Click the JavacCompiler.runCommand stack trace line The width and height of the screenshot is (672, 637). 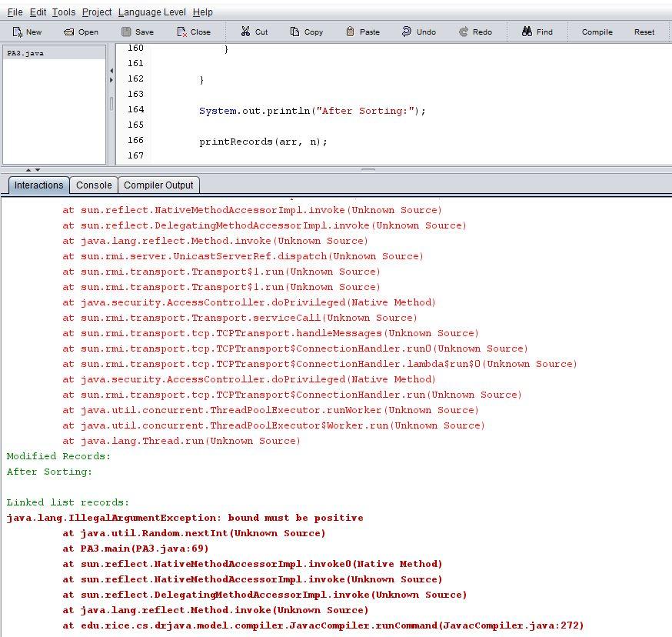pyautogui.click(x=323, y=625)
